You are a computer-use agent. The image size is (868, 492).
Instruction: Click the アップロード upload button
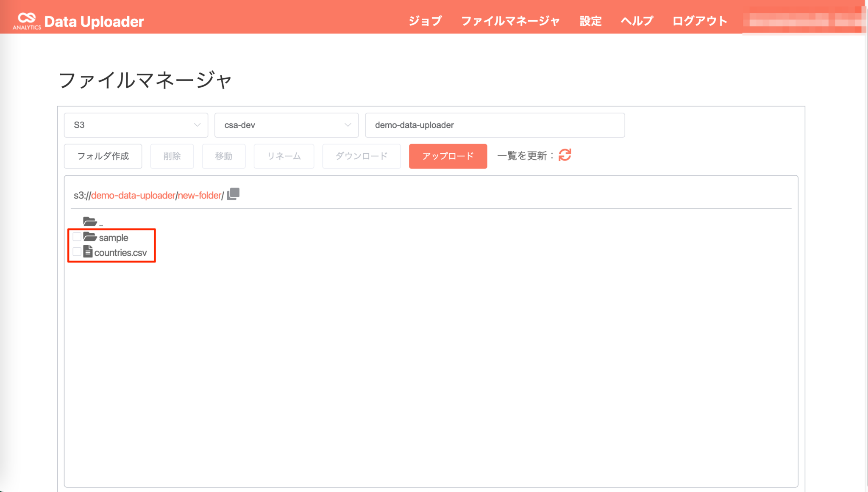(448, 156)
